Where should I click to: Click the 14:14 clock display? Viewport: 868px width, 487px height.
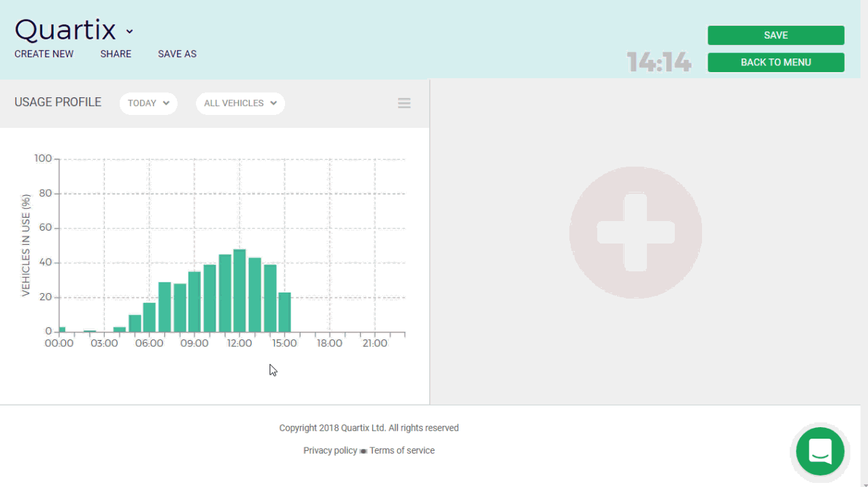coord(658,63)
